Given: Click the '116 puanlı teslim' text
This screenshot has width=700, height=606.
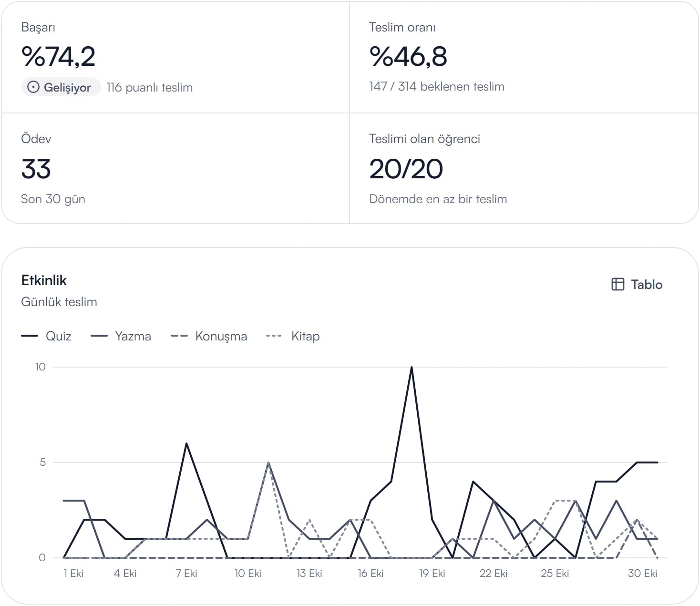Looking at the screenshot, I should coord(149,87).
